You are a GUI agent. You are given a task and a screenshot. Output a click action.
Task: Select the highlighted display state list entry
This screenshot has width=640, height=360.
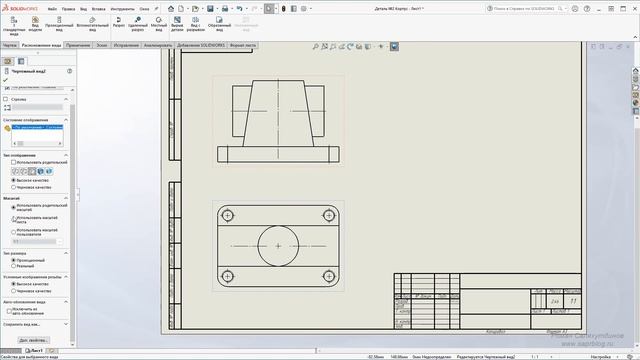[x=37, y=127]
